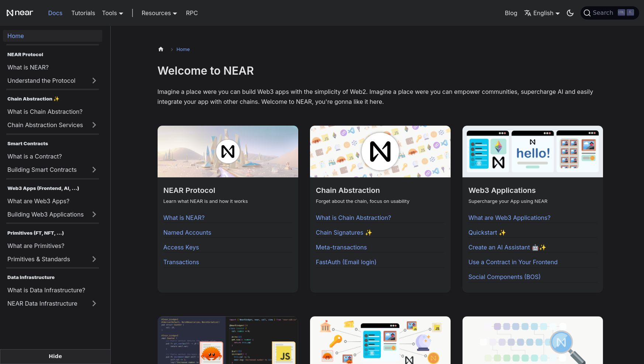Open Quickstart link
The height and width of the screenshot is (364, 644).
pyautogui.click(x=487, y=232)
